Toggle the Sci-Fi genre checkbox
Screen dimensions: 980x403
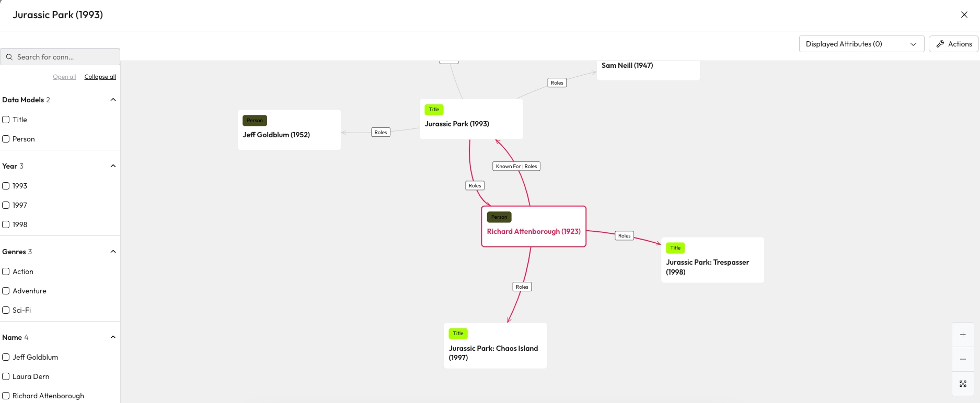point(6,310)
